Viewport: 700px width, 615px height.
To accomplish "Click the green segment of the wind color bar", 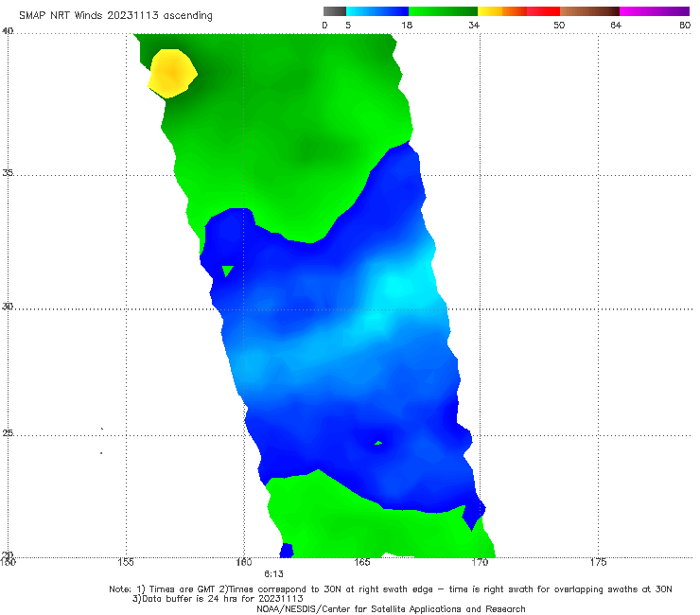I will [x=443, y=11].
